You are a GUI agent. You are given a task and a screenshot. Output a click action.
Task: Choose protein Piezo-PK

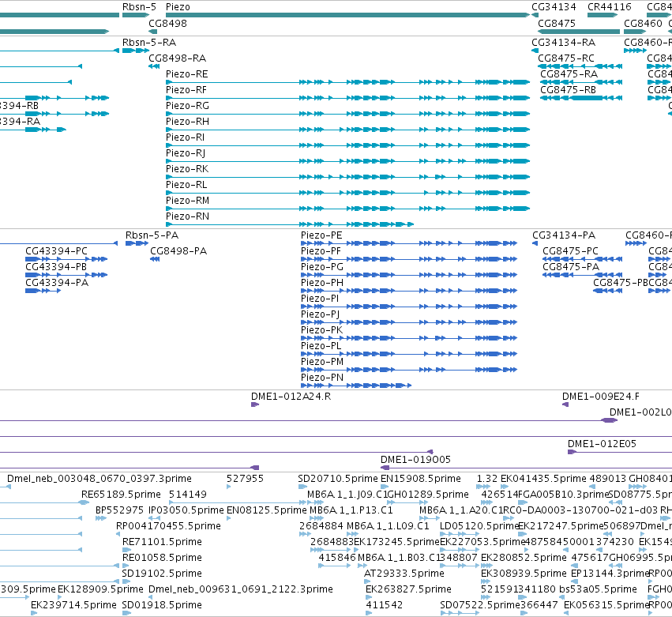(321, 329)
